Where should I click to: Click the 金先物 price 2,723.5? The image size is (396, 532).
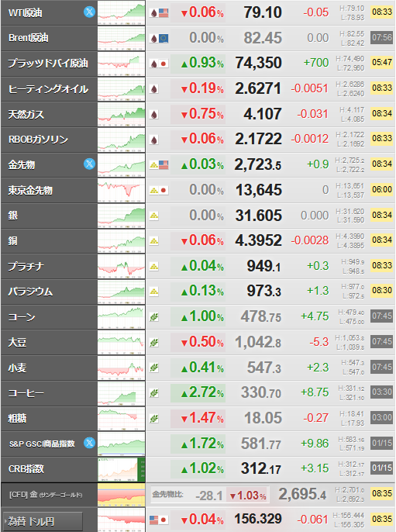pyautogui.click(x=258, y=165)
